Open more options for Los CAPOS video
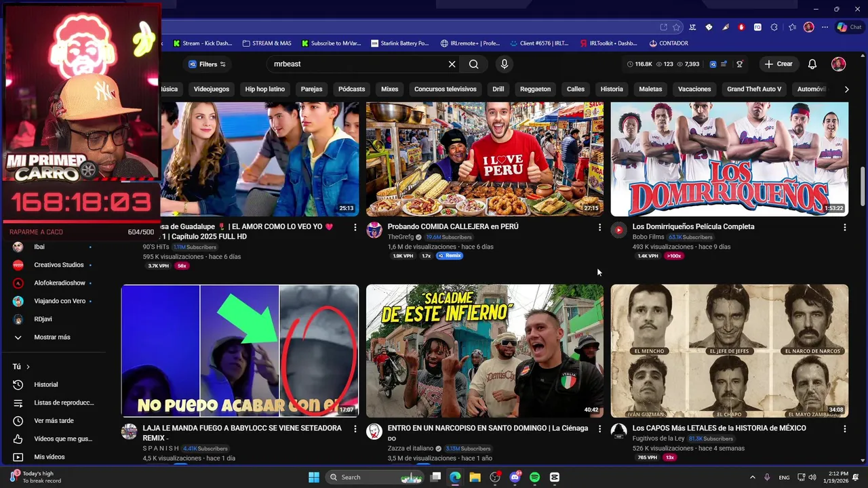The image size is (868, 488). [x=844, y=429]
